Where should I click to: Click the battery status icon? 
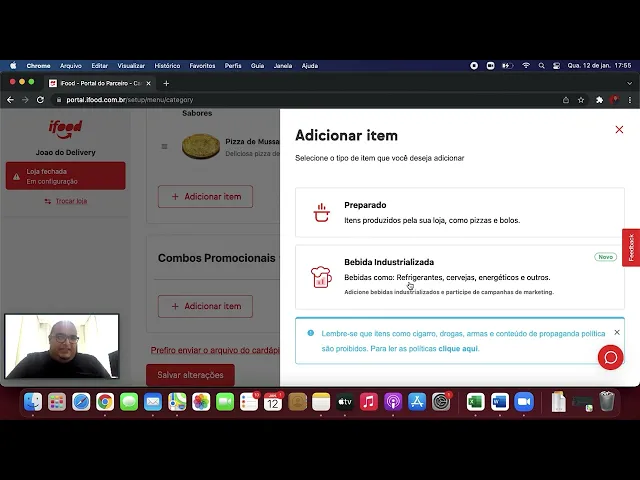click(507, 66)
